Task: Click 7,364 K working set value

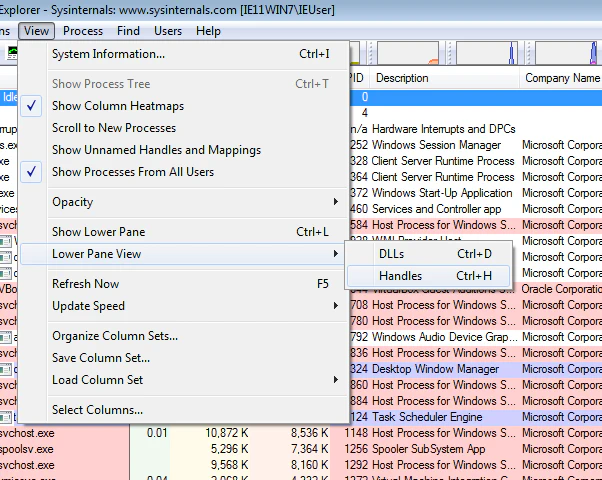Action: (x=309, y=449)
